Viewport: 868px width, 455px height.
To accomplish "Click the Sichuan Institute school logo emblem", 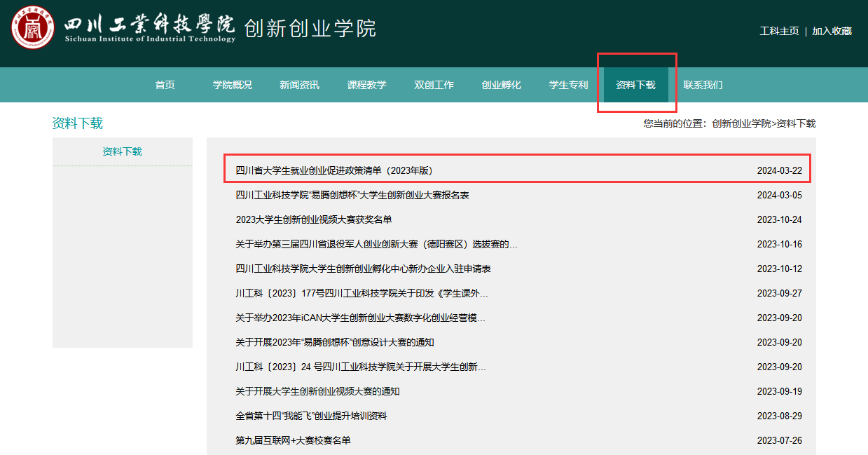I will (32, 27).
